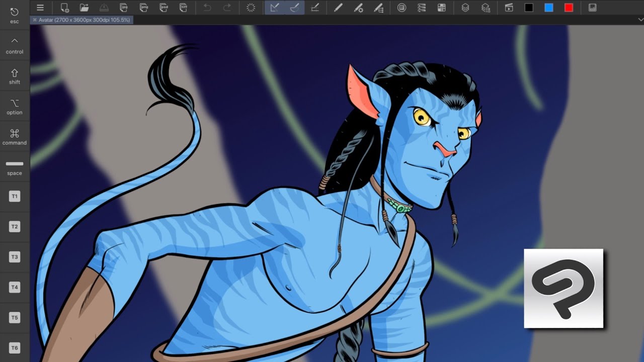Screen dimensions: 644x362
Task: Select the blue color swatch
Action: 549,8
